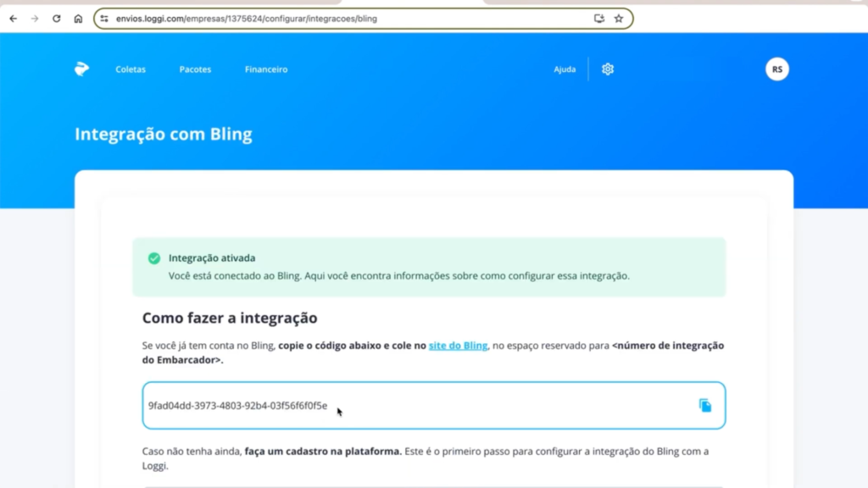This screenshot has height=488, width=868.
Task: Open the Coletas menu
Action: coord(131,69)
